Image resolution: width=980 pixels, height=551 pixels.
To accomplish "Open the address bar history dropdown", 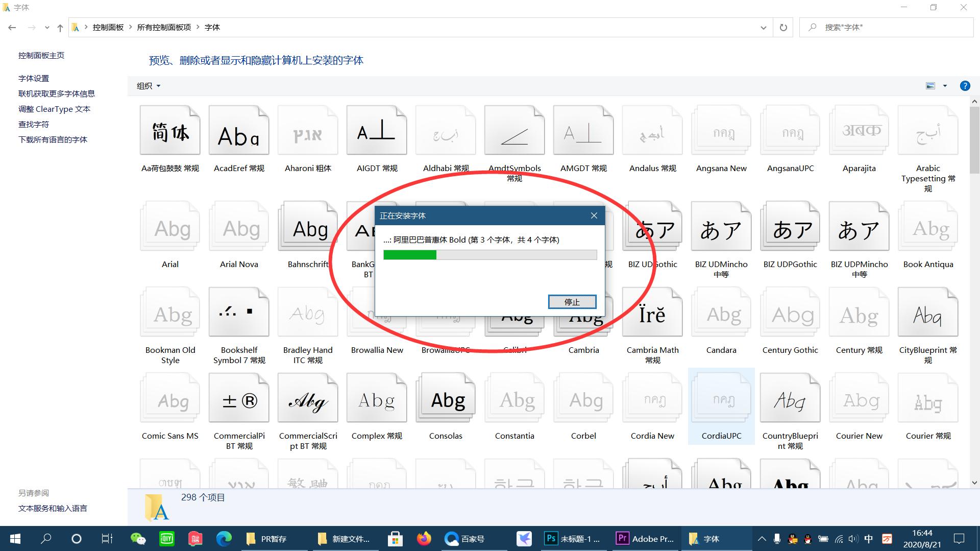I will click(763, 28).
